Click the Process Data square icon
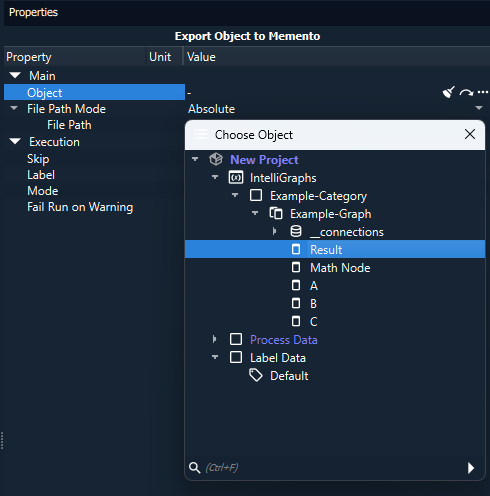Viewport: 490px width, 496px height. coord(236,339)
